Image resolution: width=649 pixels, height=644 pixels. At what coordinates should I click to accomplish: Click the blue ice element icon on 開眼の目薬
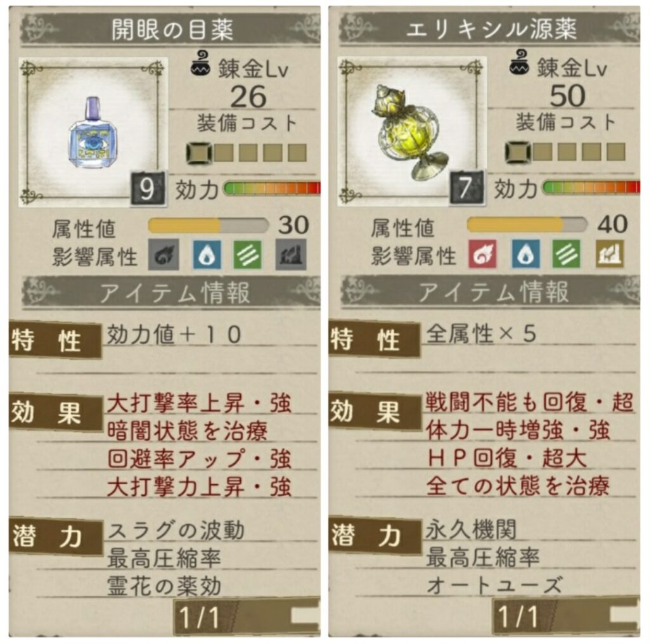coord(207,255)
